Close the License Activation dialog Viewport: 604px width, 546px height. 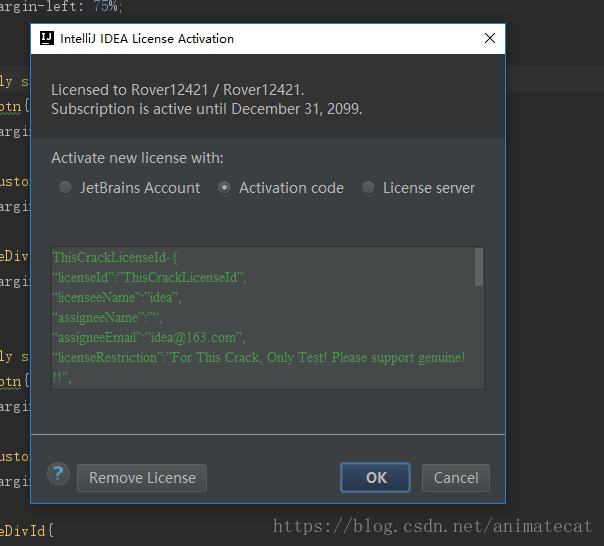click(x=489, y=39)
